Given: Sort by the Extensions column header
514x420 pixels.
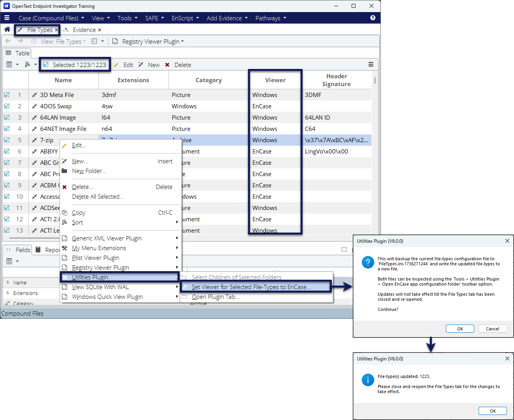Looking at the screenshot, I should tap(134, 80).
